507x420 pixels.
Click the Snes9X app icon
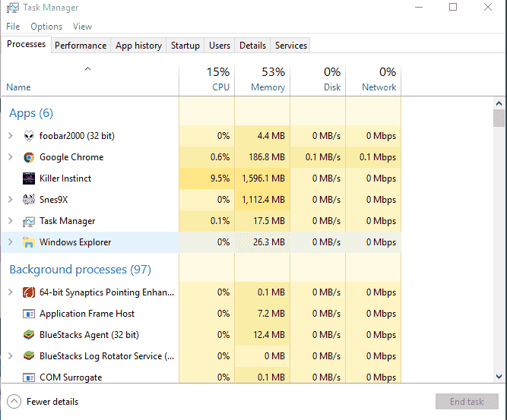pos(29,200)
